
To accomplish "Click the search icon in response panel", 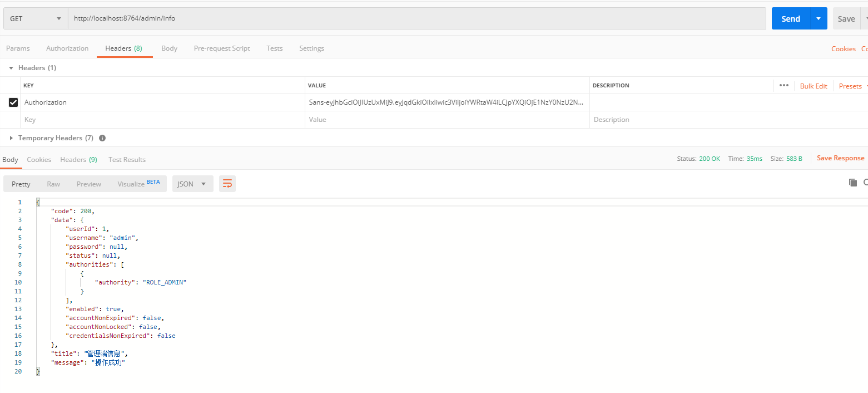I will point(865,183).
